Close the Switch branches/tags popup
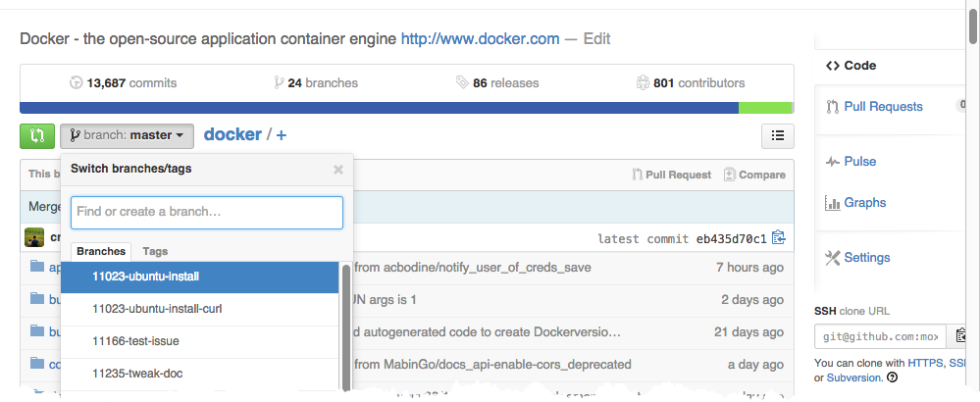Screen dimensions: 980x402 (338, 170)
